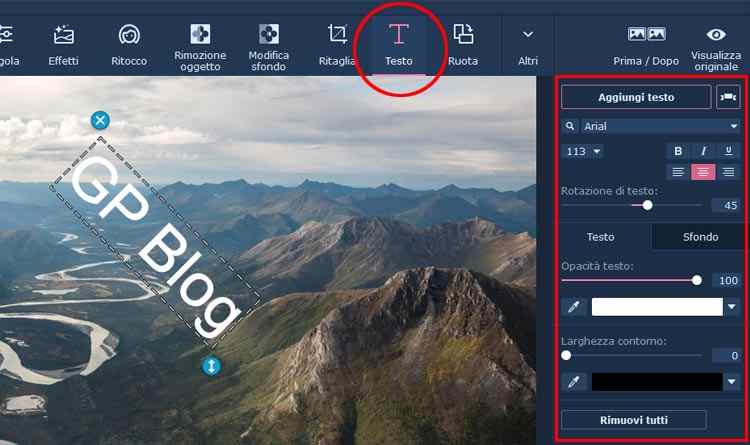Open the Ruota rotate tool
Image resolution: width=750 pixels, height=445 pixels.
click(x=463, y=45)
